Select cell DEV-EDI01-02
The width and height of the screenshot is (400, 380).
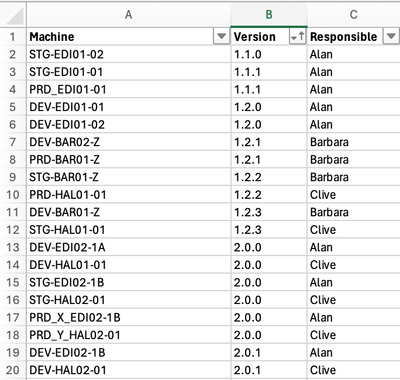(x=129, y=125)
